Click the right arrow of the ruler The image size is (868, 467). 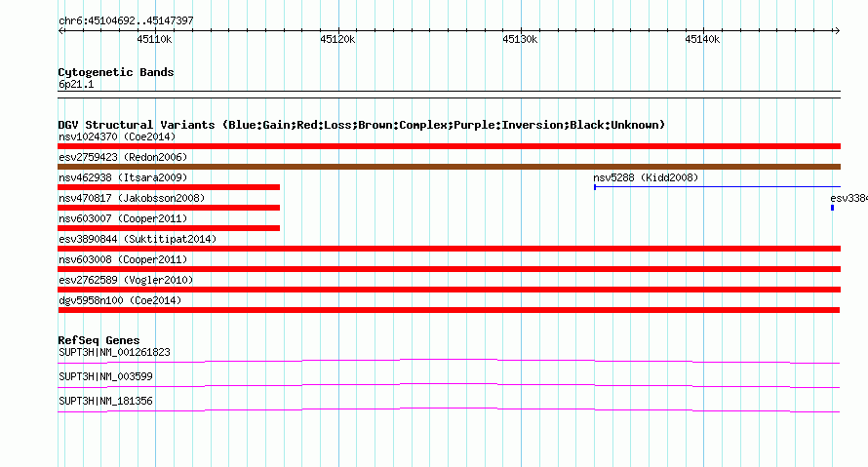(x=837, y=31)
